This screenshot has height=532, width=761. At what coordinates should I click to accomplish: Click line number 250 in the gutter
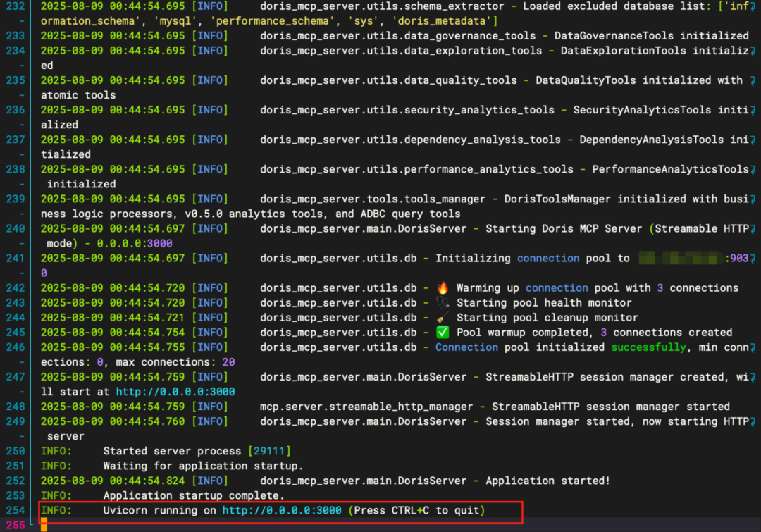(16, 451)
